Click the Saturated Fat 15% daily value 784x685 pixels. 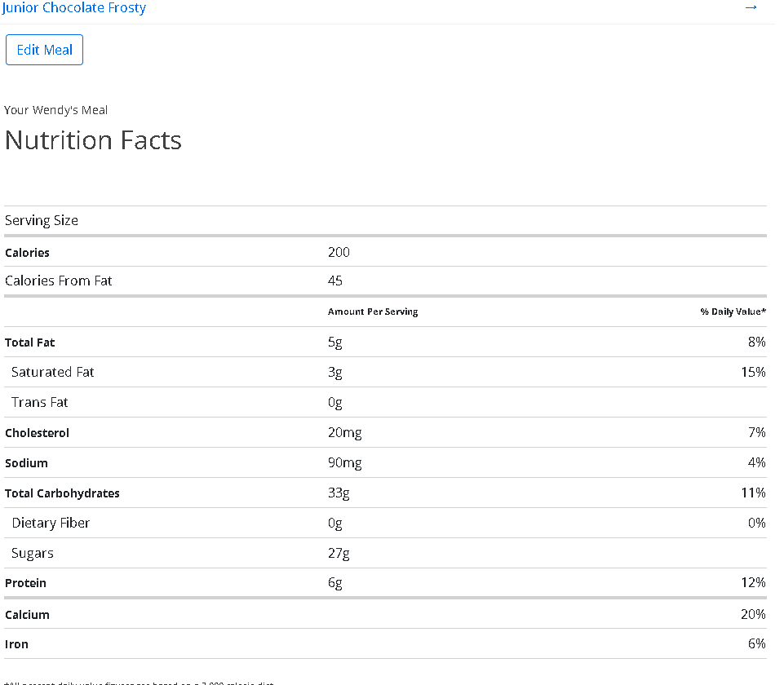[x=753, y=372]
